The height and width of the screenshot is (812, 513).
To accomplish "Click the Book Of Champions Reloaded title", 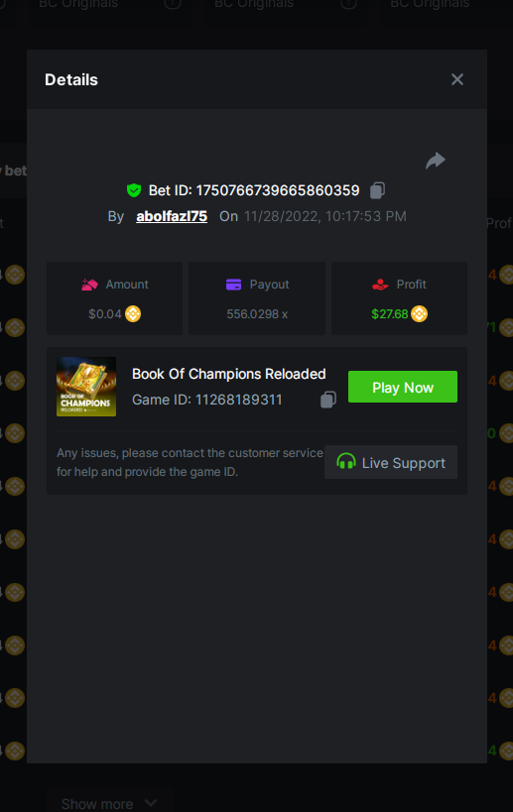I will coord(229,374).
